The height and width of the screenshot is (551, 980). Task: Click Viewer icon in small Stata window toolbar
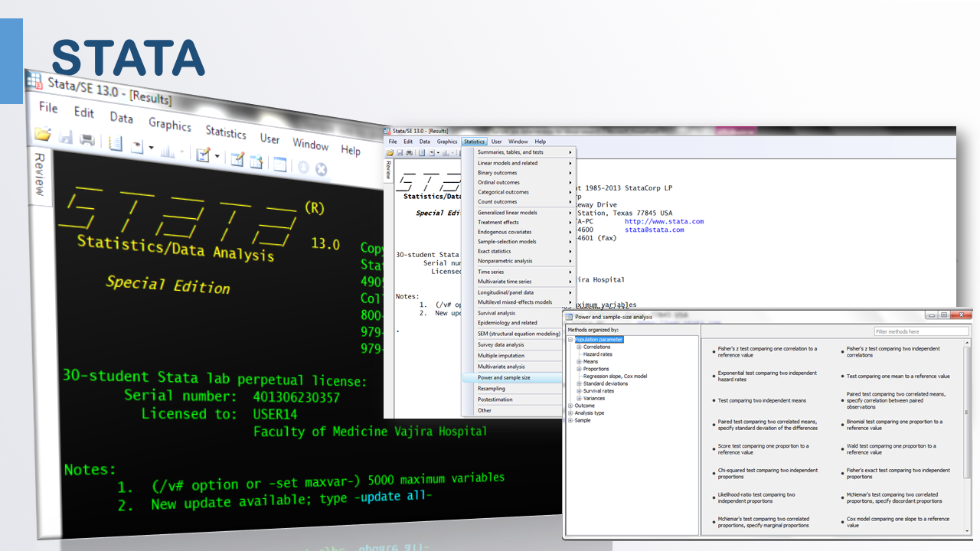(x=431, y=152)
